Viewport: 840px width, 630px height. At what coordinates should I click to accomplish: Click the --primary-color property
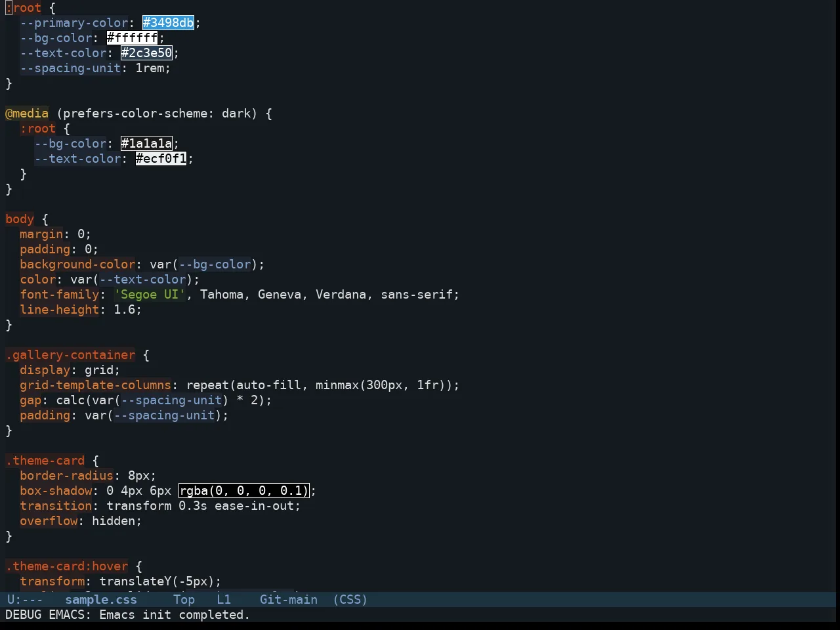coord(74,23)
